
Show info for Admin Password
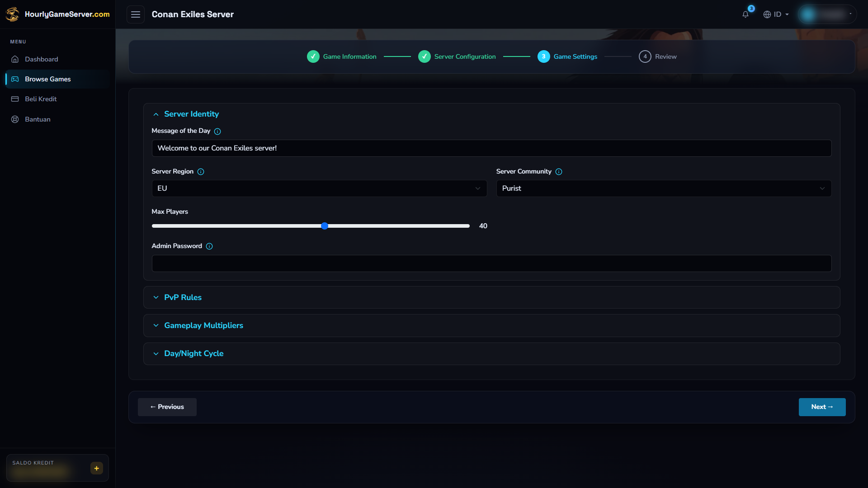[x=209, y=246]
